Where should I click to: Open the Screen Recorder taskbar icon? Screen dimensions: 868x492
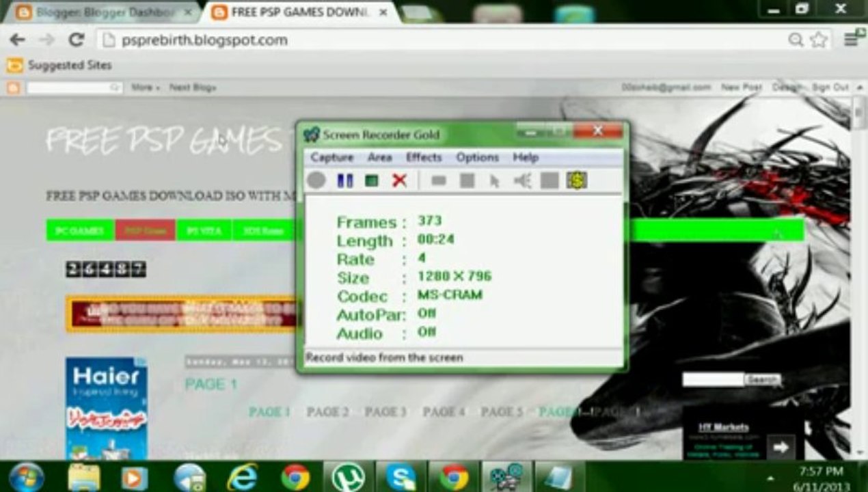[507, 477]
